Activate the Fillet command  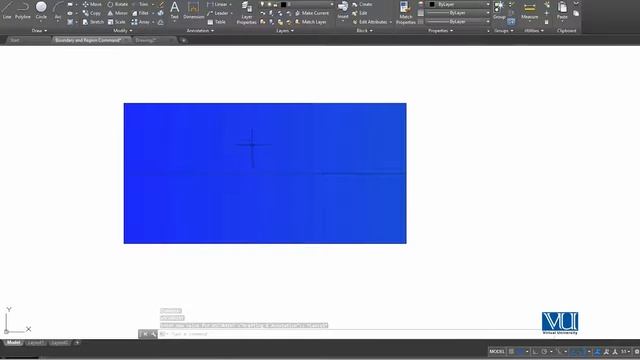140,13
